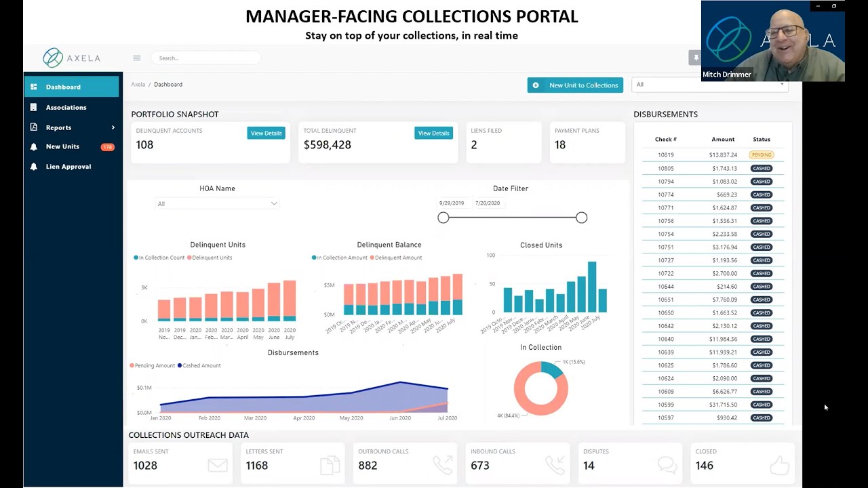Click amount $31,715.50
This screenshot has height=488, width=868.
[x=723, y=405]
